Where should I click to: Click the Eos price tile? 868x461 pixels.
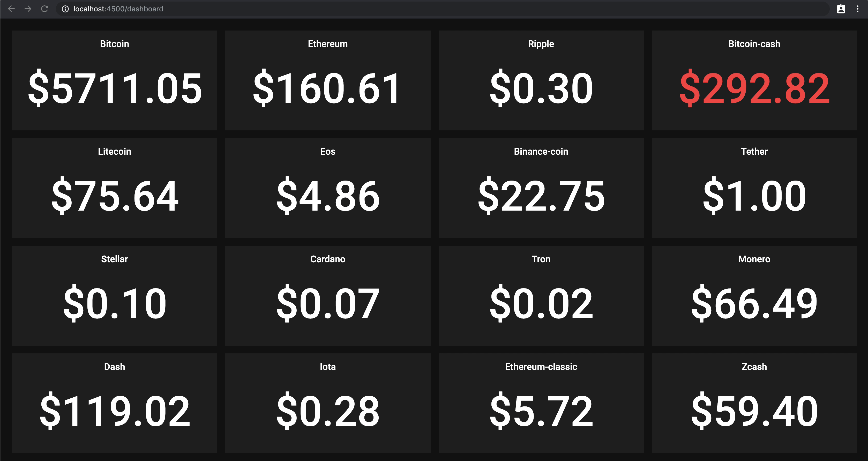(x=327, y=188)
